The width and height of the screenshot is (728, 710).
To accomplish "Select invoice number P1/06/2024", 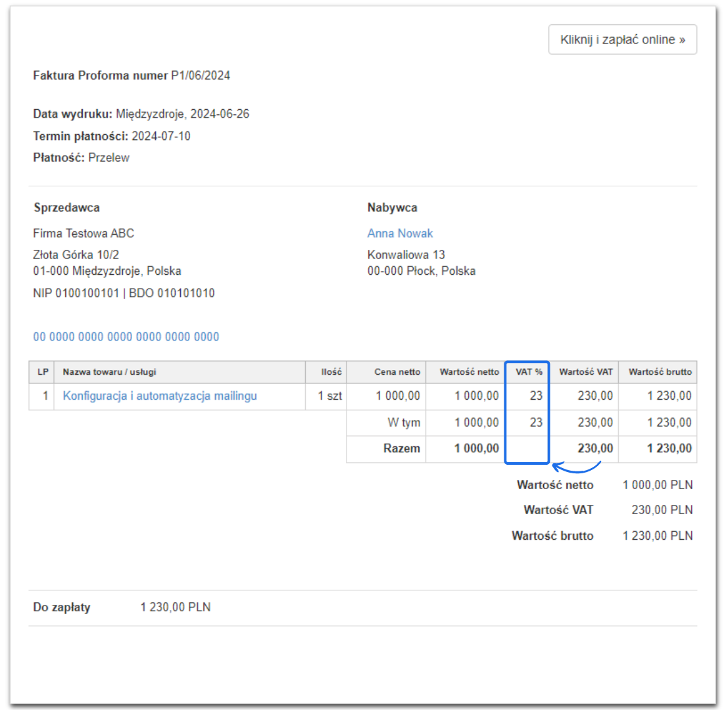I will tap(201, 76).
